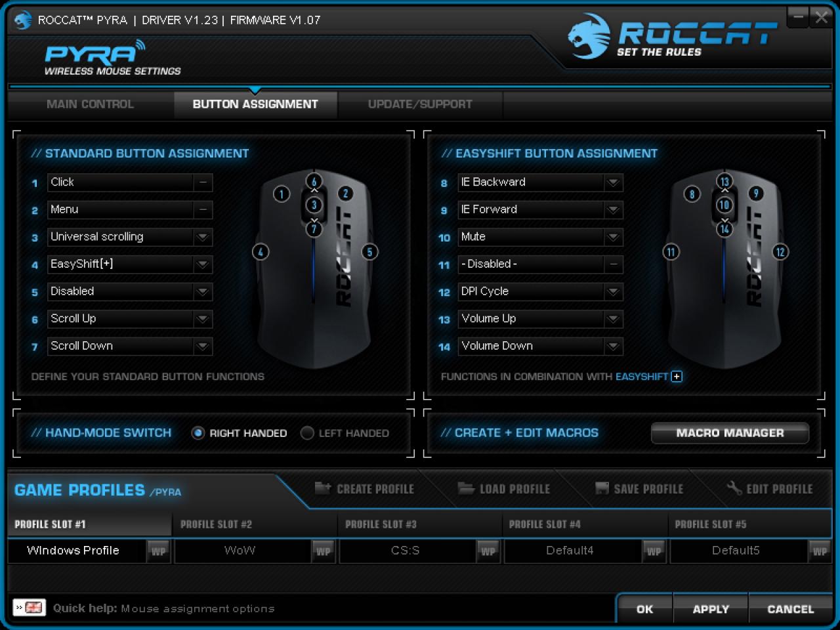This screenshot has width=840, height=630.
Task: Click the Cancel button
Action: pyautogui.click(x=790, y=610)
